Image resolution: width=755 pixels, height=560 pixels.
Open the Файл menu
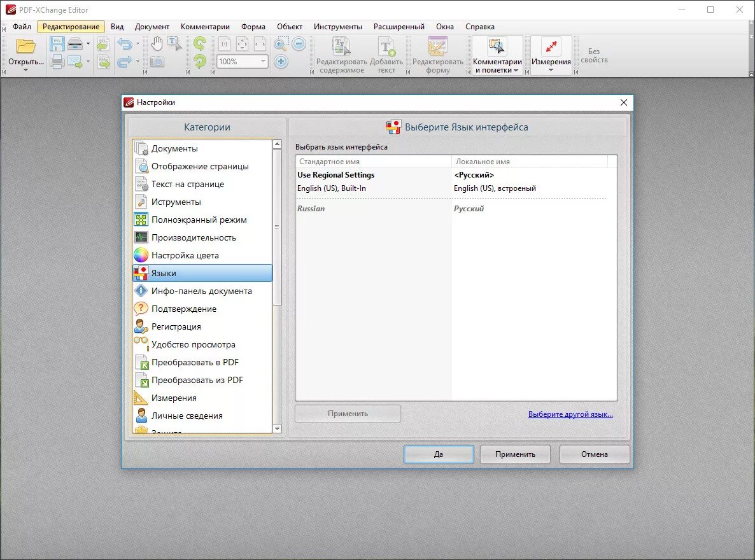tap(22, 27)
